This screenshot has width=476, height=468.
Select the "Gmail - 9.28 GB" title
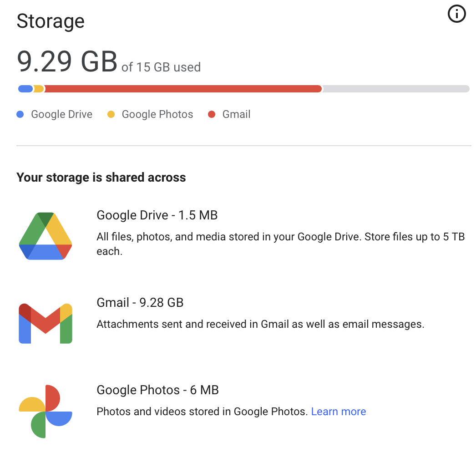(x=140, y=302)
